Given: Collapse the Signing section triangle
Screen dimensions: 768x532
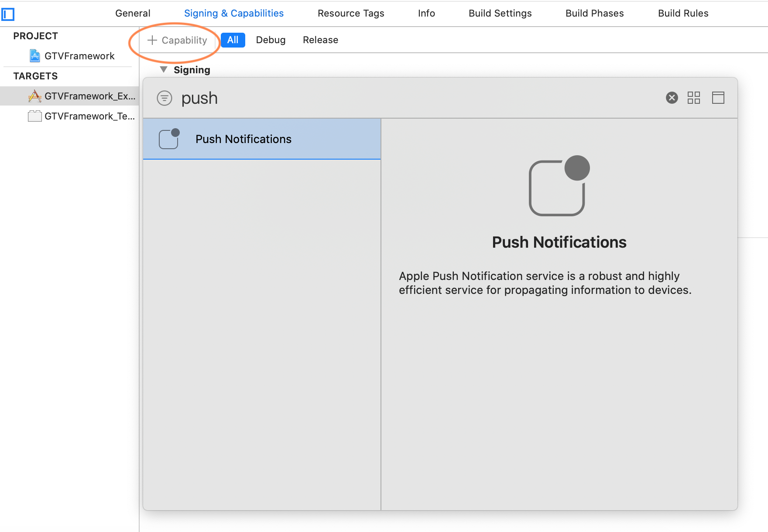Looking at the screenshot, I should coord(164,70).
